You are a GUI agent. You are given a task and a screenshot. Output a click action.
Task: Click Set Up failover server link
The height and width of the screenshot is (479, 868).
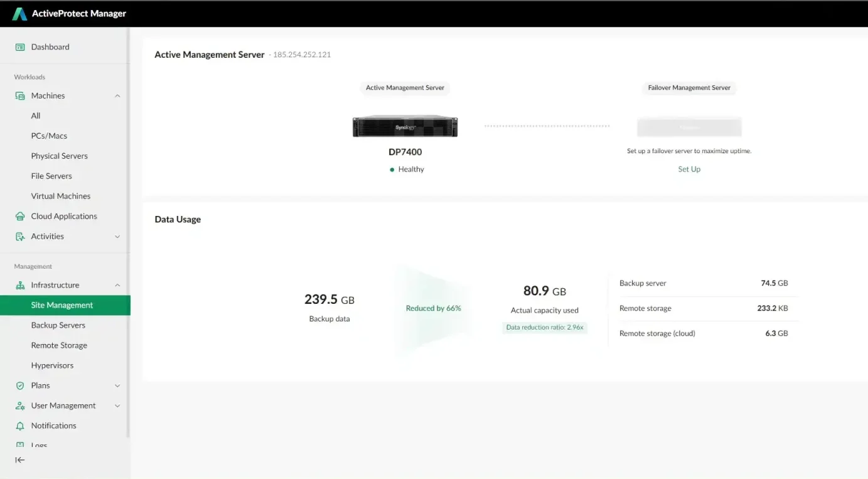689,170
